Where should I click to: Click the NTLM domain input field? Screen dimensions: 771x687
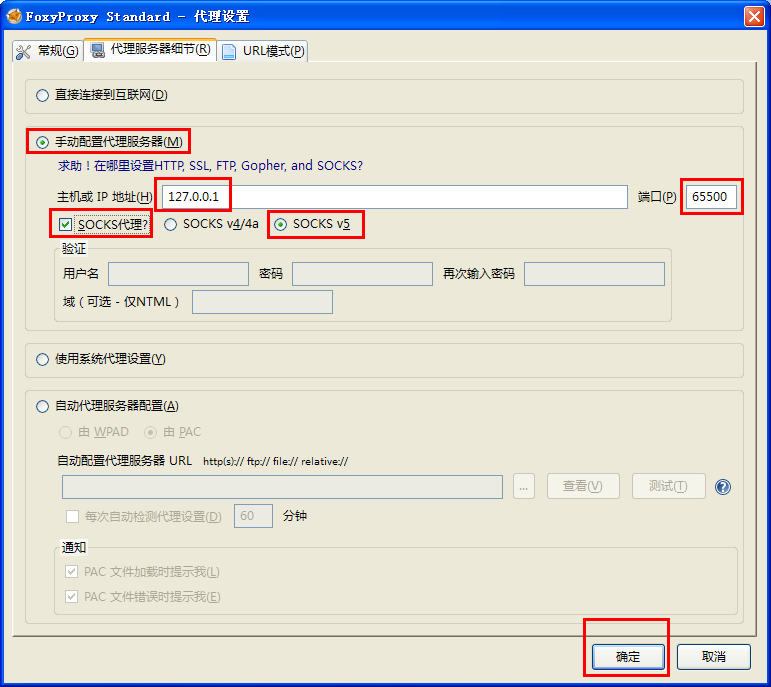click(x=263, y=302)
